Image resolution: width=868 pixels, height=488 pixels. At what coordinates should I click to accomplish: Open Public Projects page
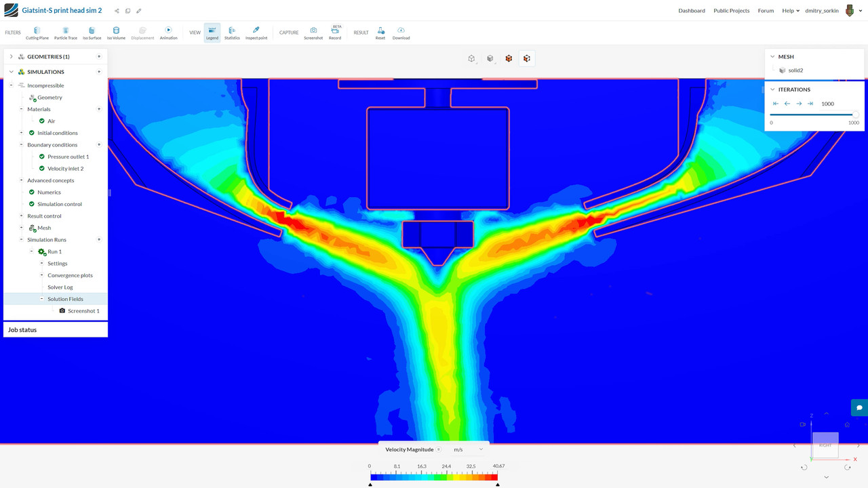731,11
